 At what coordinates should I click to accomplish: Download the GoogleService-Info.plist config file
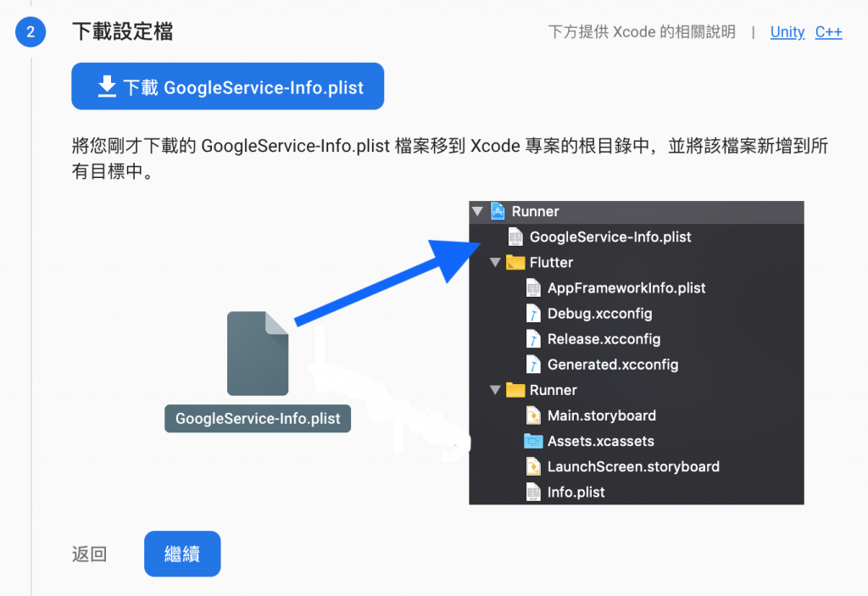227,86
